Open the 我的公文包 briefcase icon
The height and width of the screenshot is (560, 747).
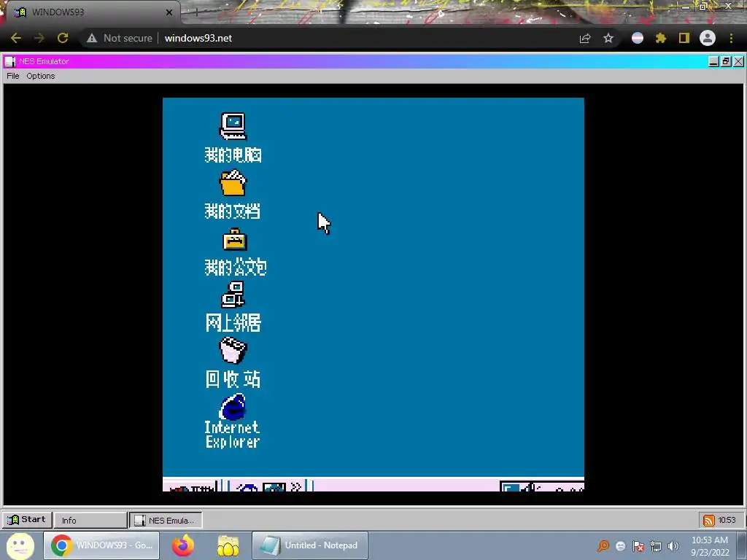pyautogui.click(x=234, y=239)
